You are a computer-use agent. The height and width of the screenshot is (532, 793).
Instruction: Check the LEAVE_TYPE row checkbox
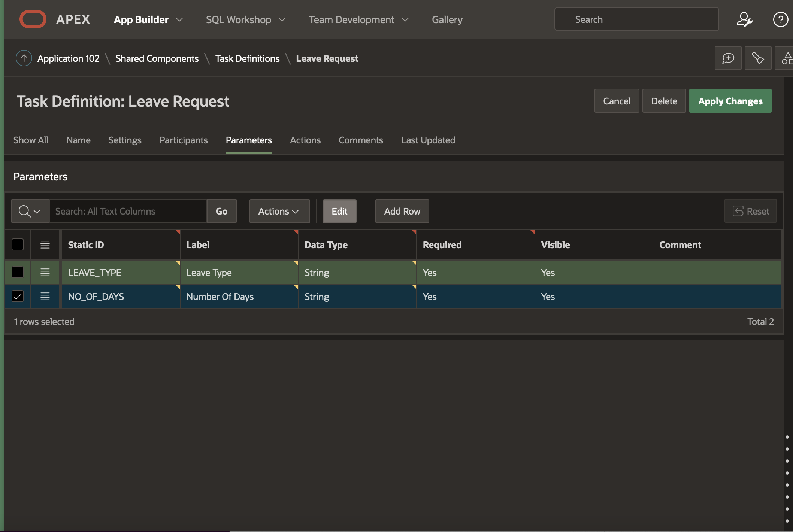click(18, 273)
